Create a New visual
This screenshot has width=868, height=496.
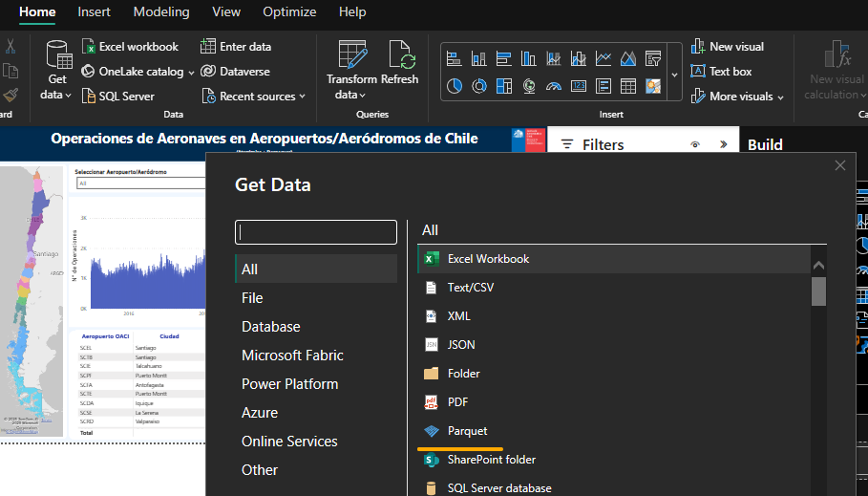[728, 47]
